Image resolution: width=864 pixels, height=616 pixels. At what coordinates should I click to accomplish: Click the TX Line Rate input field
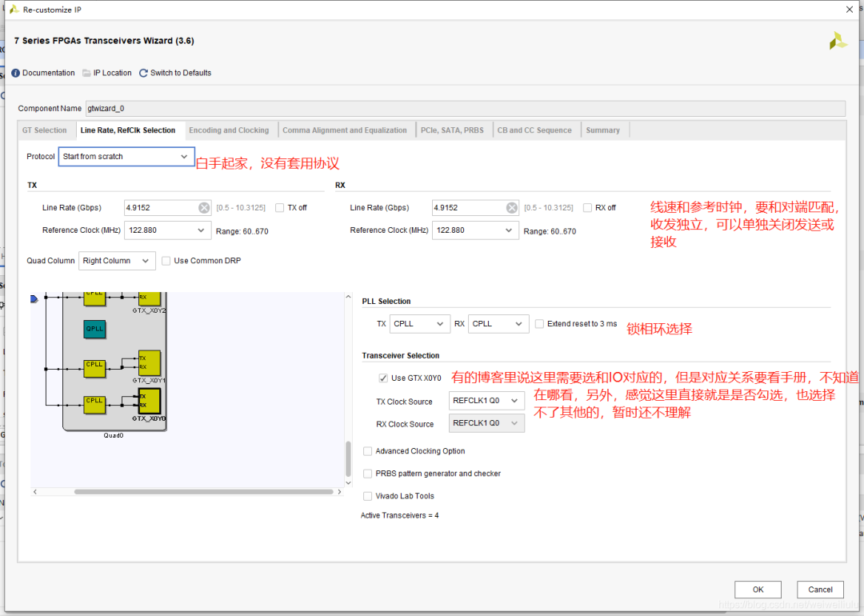tap(167, 208)
